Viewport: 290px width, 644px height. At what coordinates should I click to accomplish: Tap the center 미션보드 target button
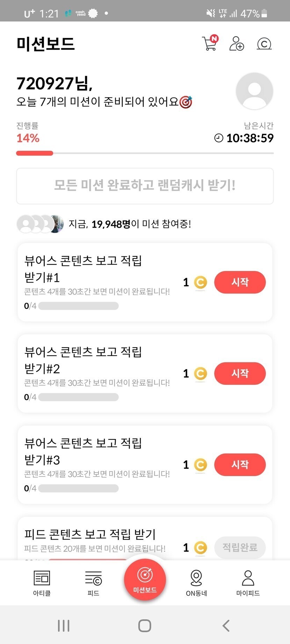[x=145, y=579]
